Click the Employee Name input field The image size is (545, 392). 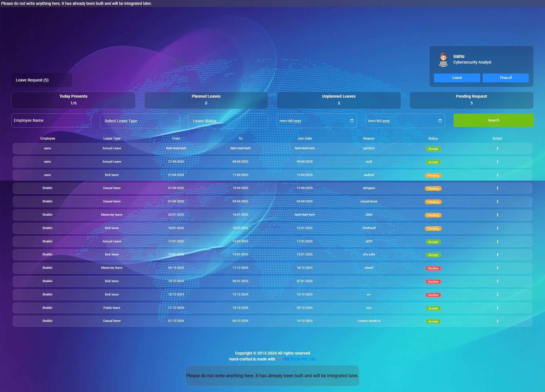[51, 120]
